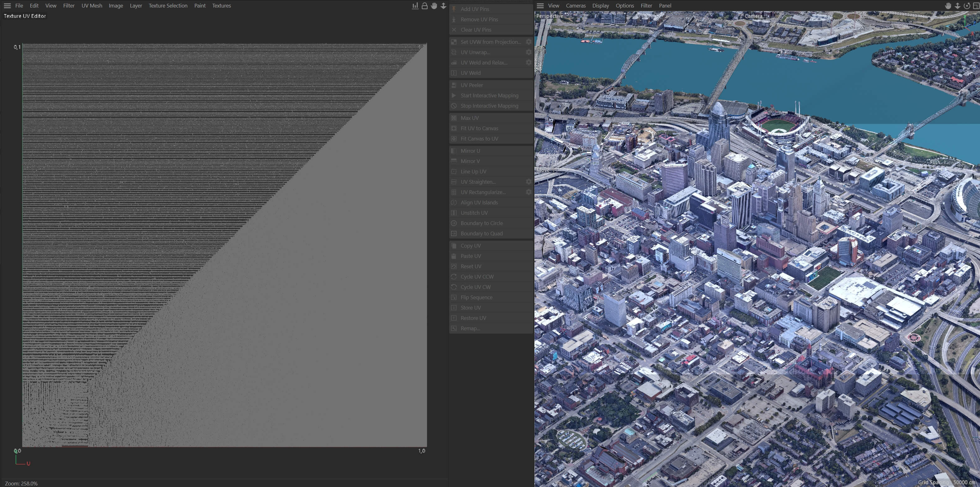The height and width of the screenshot is (487, 980).
Task: Click Fit Canvas to UV
Action: tap(491, 139)
